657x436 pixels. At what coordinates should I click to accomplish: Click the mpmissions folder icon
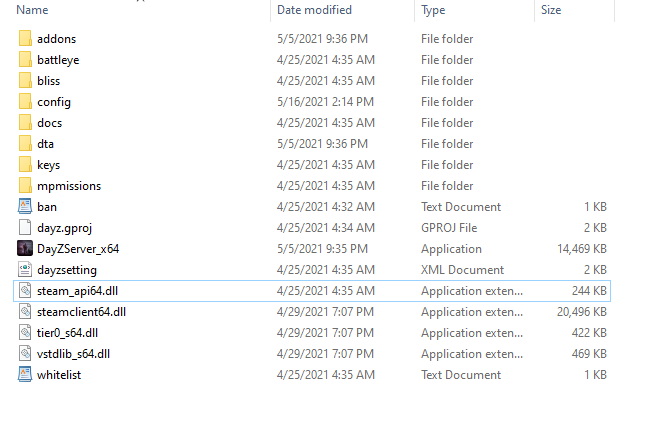25,186
